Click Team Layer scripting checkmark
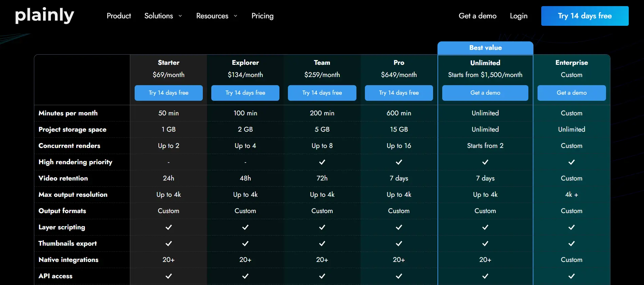 (322, 227)
